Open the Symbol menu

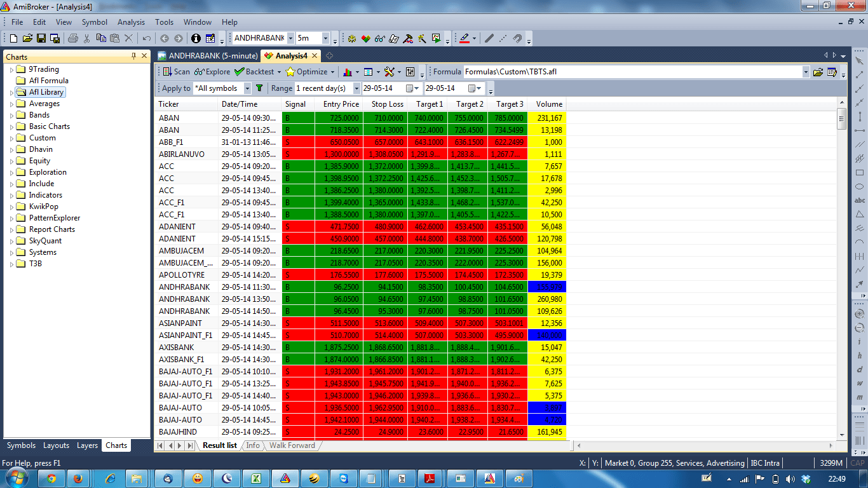pyautogui.click(x=95, y=22)
